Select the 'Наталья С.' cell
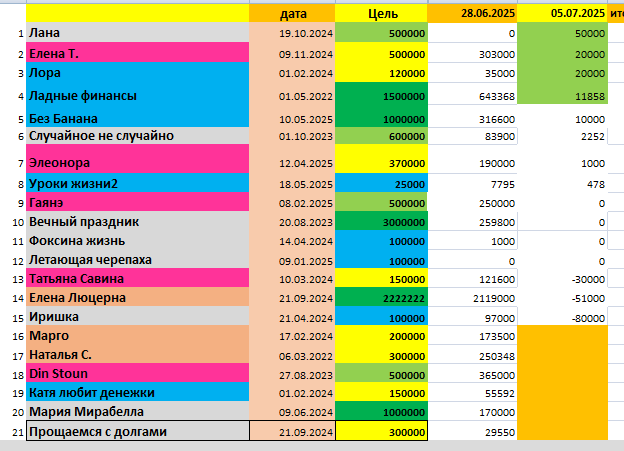The width and height of the screenshot is (624, 451). coord(138,354)
